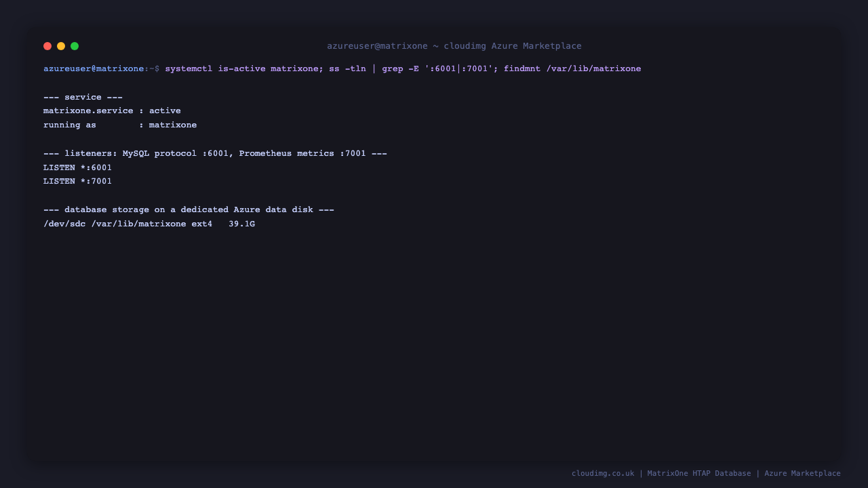868x488 pixels.
Task: Click the 'LISTEN *:7001' output line
Action: [77, 181]
